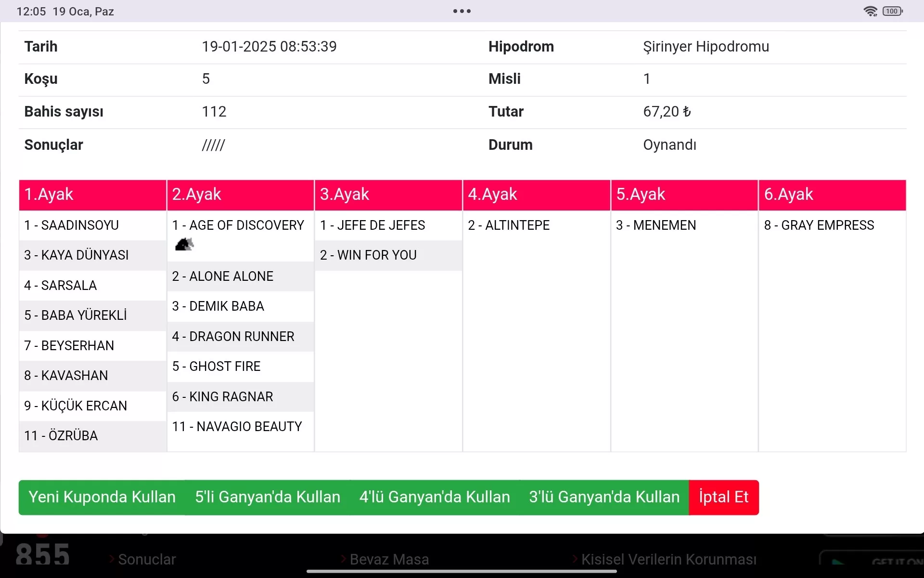Viewport: 924px width, 578px height.
Task: Open Kişisel Verilerin Korunması link
Action: click(668, 559)
